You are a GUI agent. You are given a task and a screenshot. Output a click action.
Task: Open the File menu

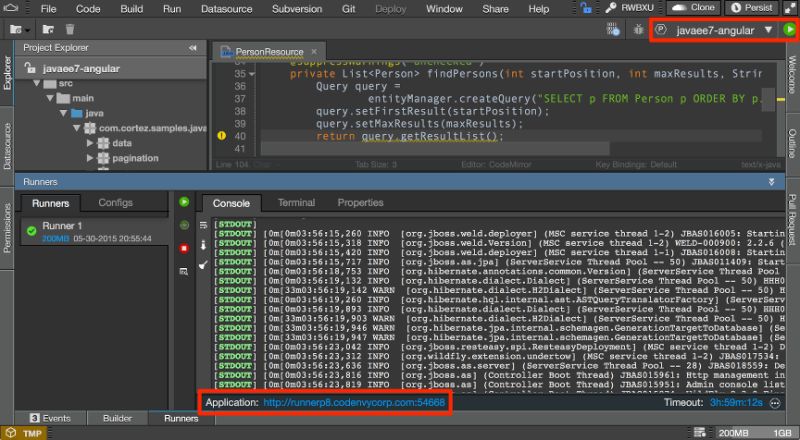point(48,9)
